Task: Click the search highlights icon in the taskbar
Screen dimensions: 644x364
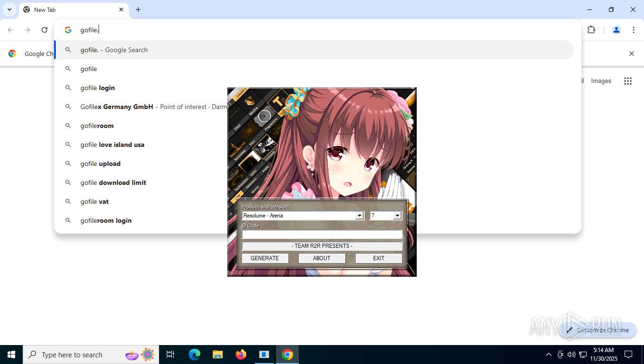Action: (141, 355)
